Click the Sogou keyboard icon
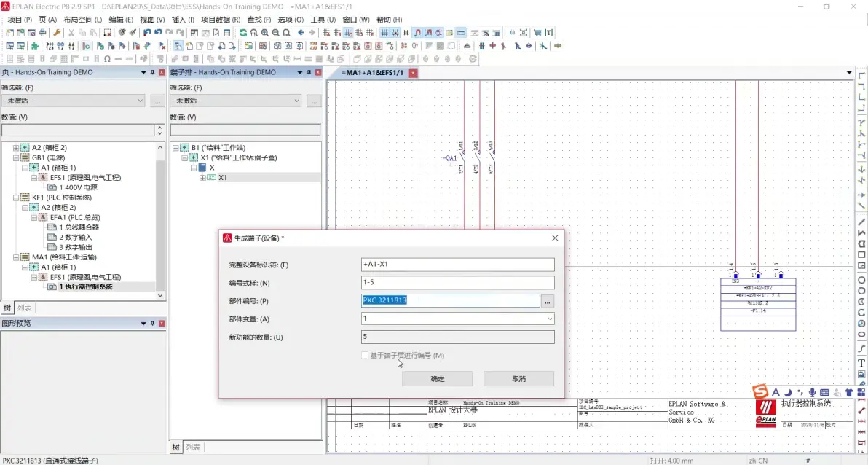868x465 pixels. tap(824, 392)
